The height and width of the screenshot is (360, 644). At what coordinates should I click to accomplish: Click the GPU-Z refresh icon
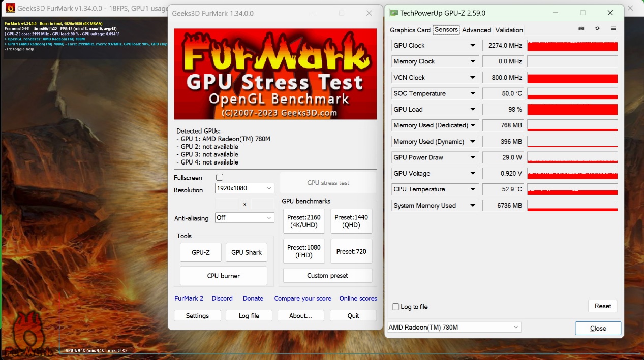click(597, 29)
